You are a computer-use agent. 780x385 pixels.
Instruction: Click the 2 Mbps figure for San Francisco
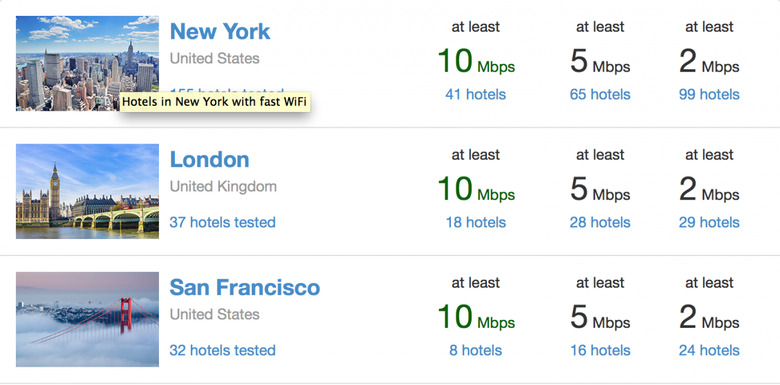click(x=709, y=317)
